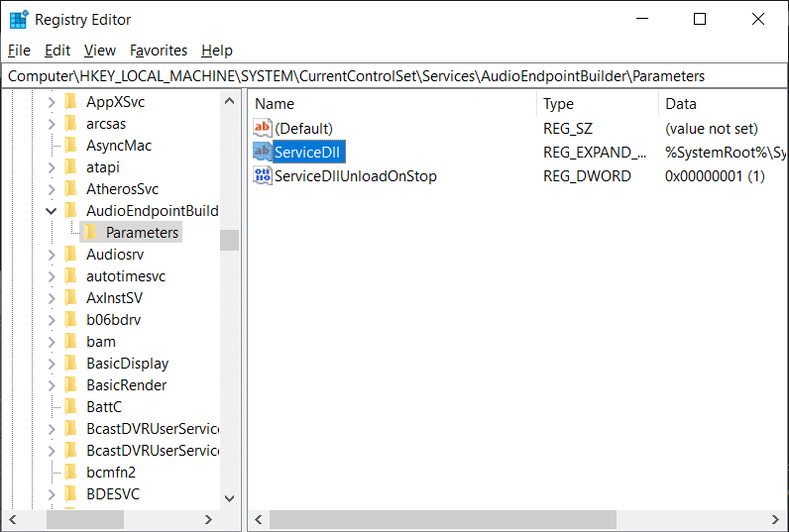Open the View menu
This screenshot has width=789, height=532.
[x=100, y=51]
